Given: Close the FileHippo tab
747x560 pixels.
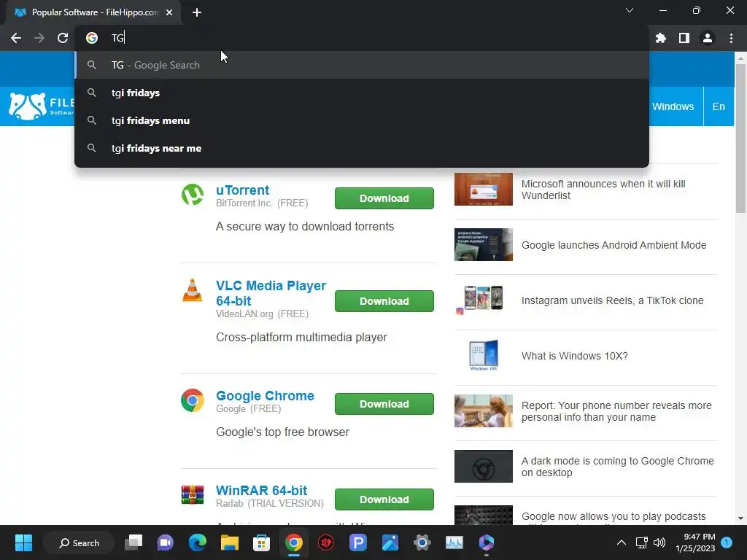Looking at the screenshot, I should pyautogui.click(x=169, y=12).
